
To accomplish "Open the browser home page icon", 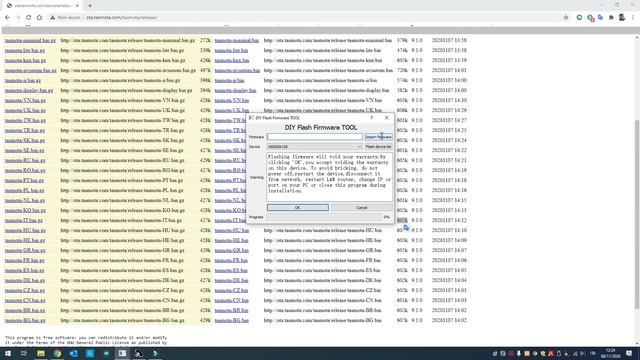I will tap(39, 18).
